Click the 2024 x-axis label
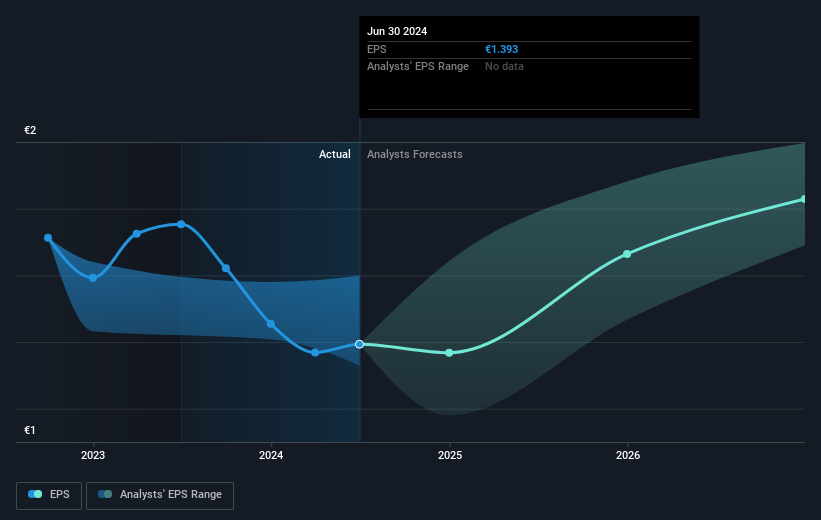 click(271, 455)
